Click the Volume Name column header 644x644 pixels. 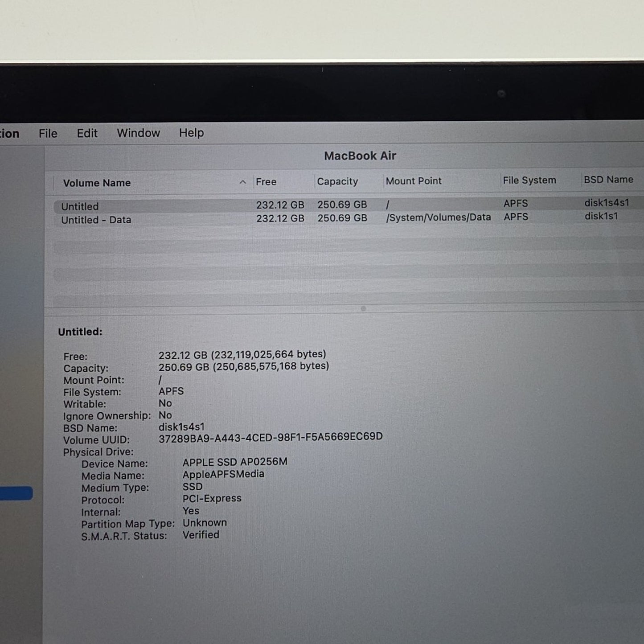pyautogui.click(x=98, y=183)
